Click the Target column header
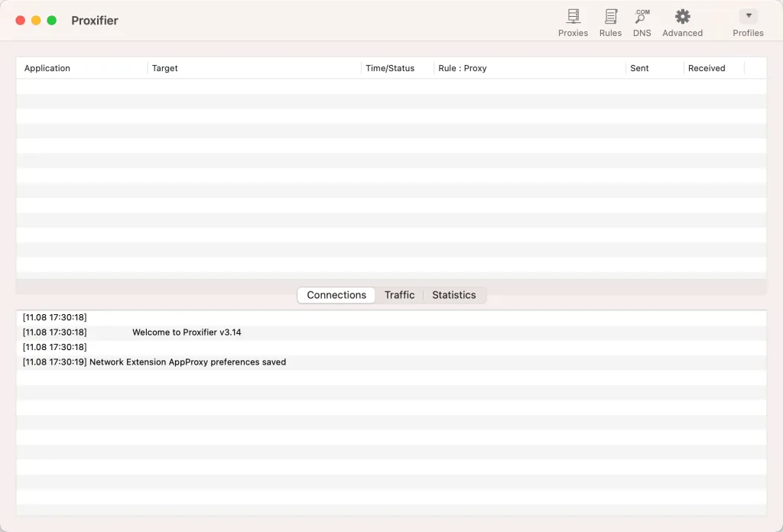This screenshot has width=783, height=532. [165, 68]
